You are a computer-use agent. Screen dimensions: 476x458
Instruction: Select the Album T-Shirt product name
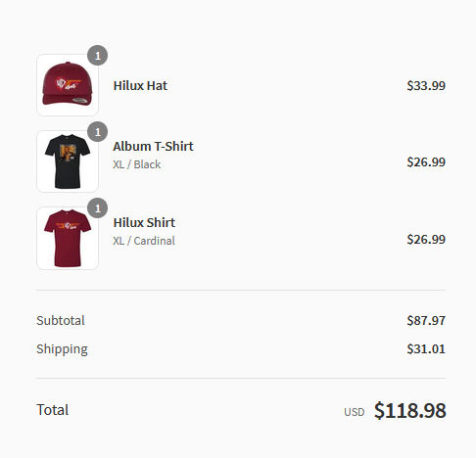(x=153, y=146)
